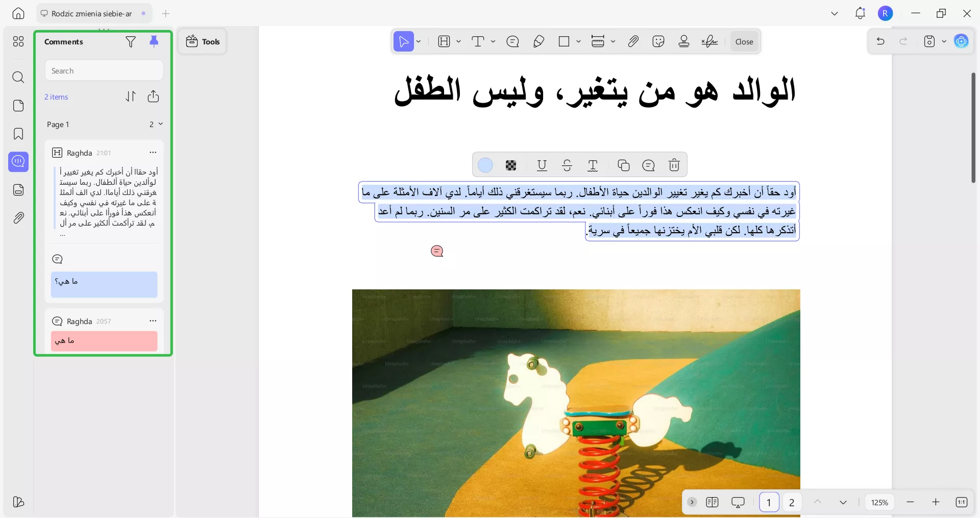The image size is (980, 518).
Task: Open the Pen annotation tool
Action: click(539, 41)
